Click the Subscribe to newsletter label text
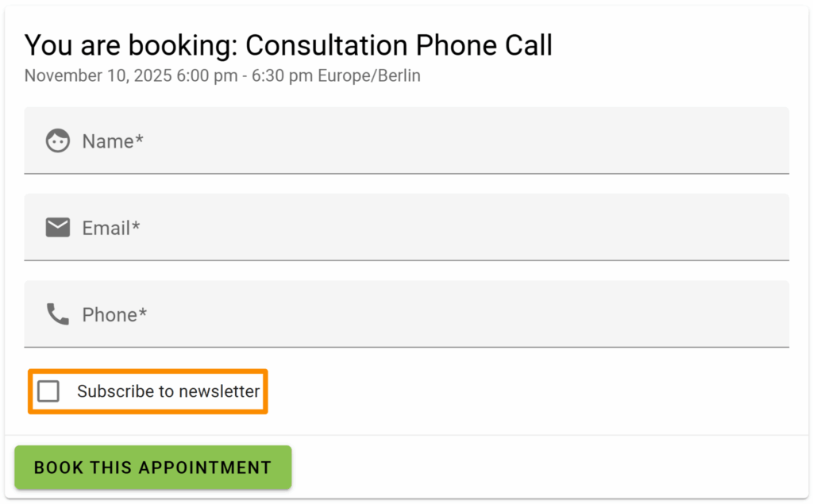 pyautogui.click(x=168, y=391)
